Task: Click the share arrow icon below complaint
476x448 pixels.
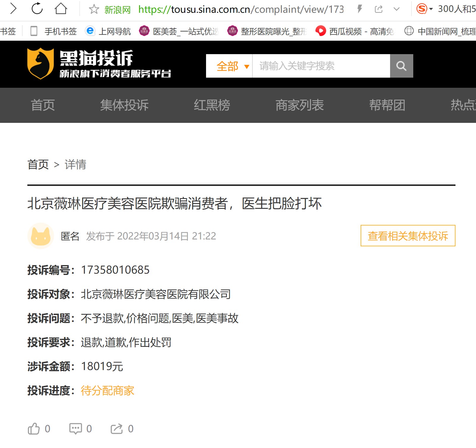Action: [x=117, y=429]
